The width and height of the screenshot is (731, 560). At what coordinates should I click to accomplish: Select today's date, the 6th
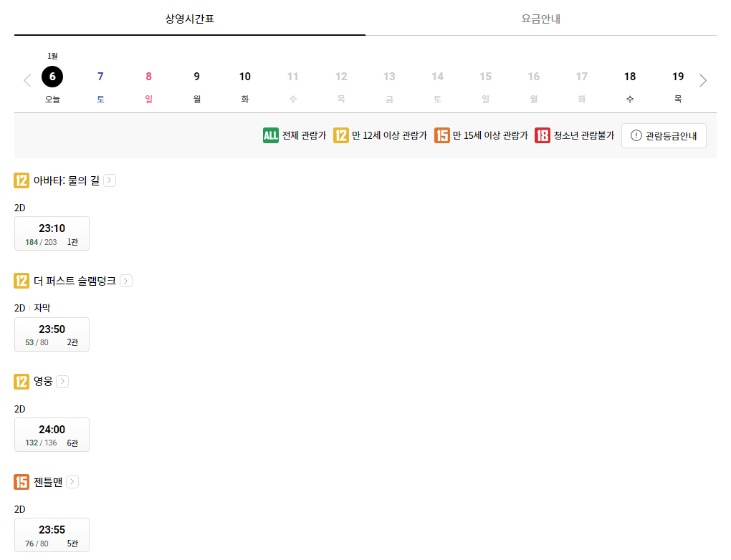click(x=52, y=77)
